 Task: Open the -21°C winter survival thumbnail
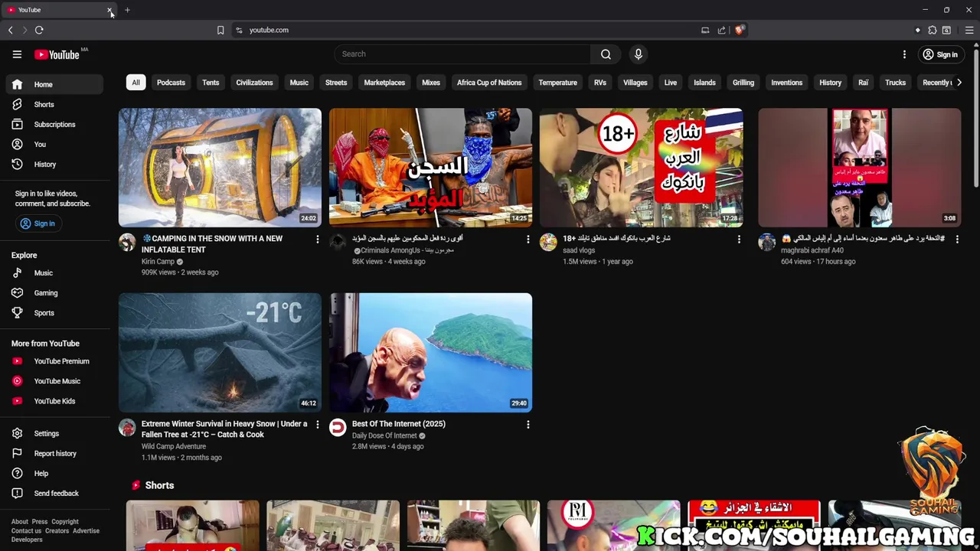point(220,353)
